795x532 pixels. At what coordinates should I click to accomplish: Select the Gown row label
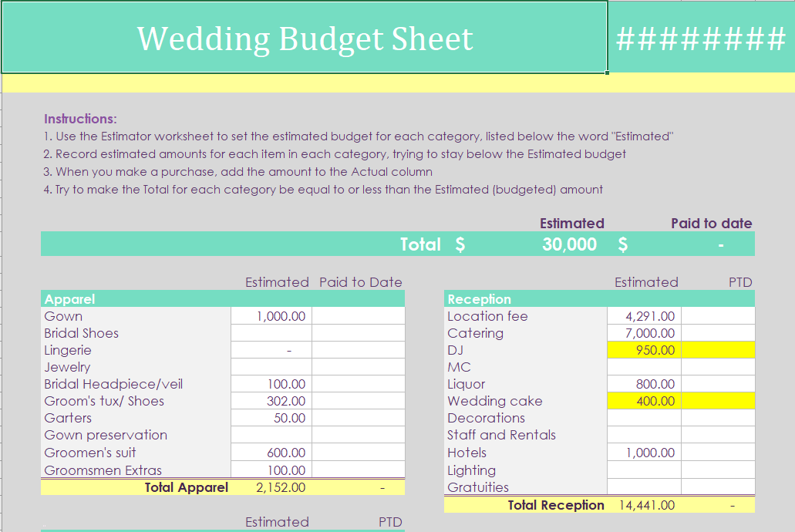point(63,316)
